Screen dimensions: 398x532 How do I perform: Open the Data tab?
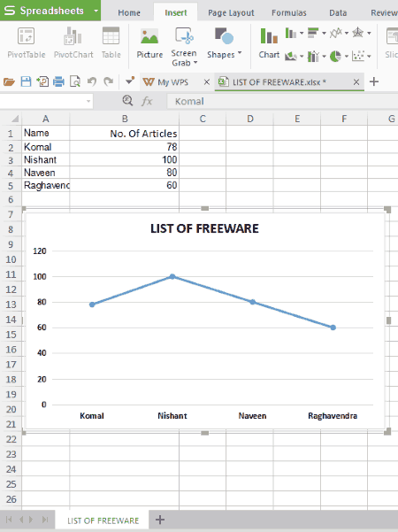click(338, 13)
